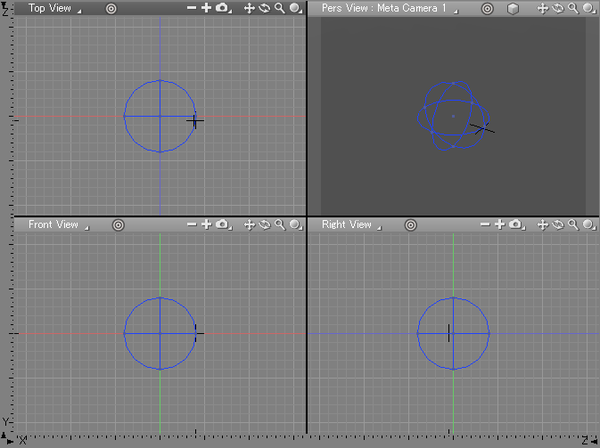This screenshot has width=600, height=448.
Task: Select the move/pan arrows icon in Right View
Action: click(x=543, y=225)
